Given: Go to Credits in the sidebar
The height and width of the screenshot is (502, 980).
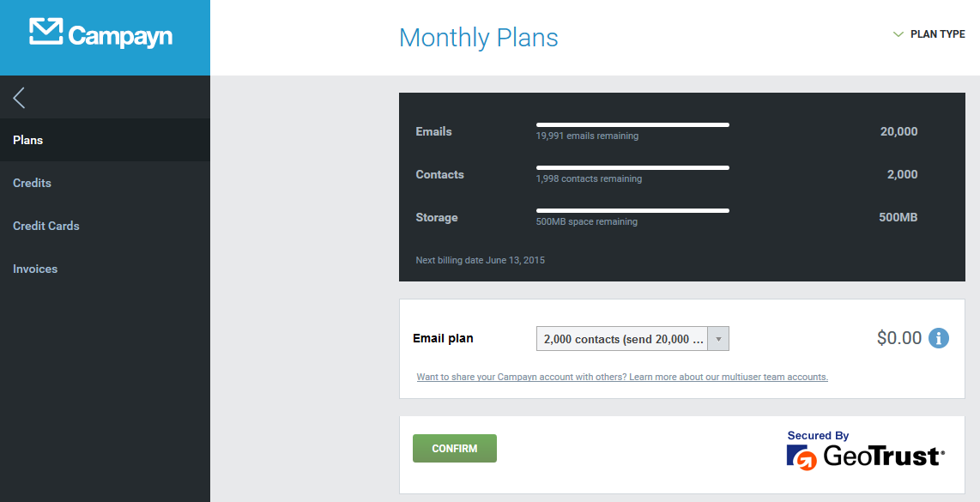Looking at the screenshot, I should 33,183.
